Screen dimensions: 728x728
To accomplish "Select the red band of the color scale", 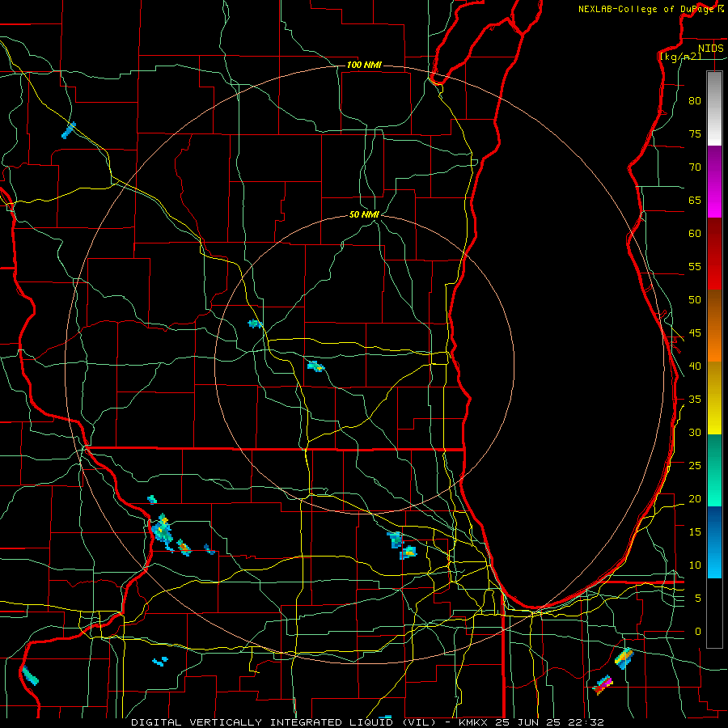I will pyautogui.click(x=714, y=254).
